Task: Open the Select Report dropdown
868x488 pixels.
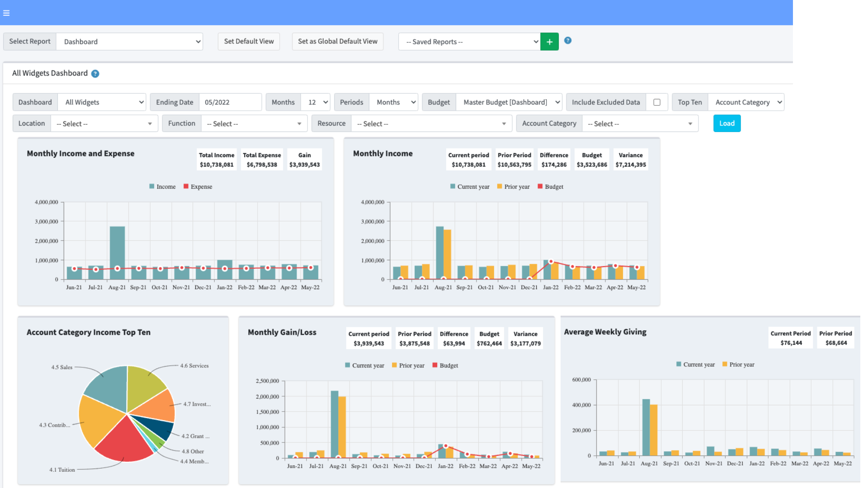Action: tap(129, 41)
